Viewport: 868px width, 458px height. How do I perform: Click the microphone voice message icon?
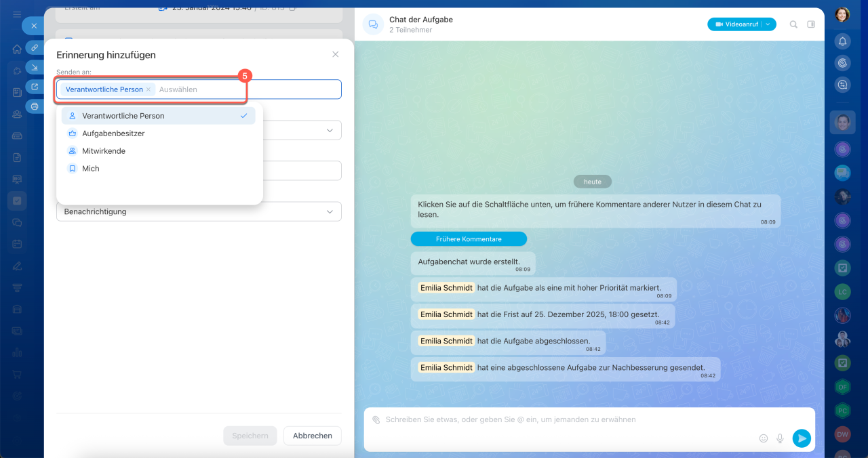[x=781, y=438]
